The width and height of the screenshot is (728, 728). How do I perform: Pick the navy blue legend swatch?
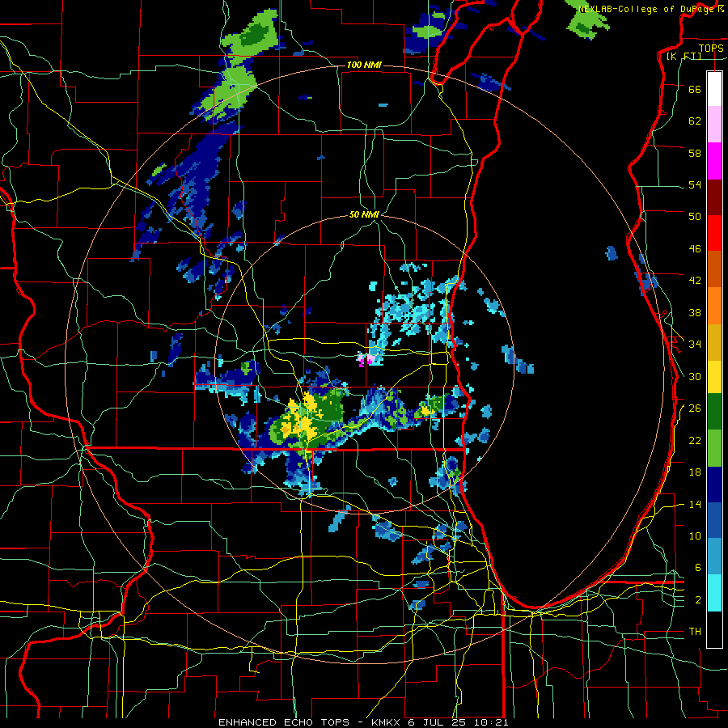point(714,485)
